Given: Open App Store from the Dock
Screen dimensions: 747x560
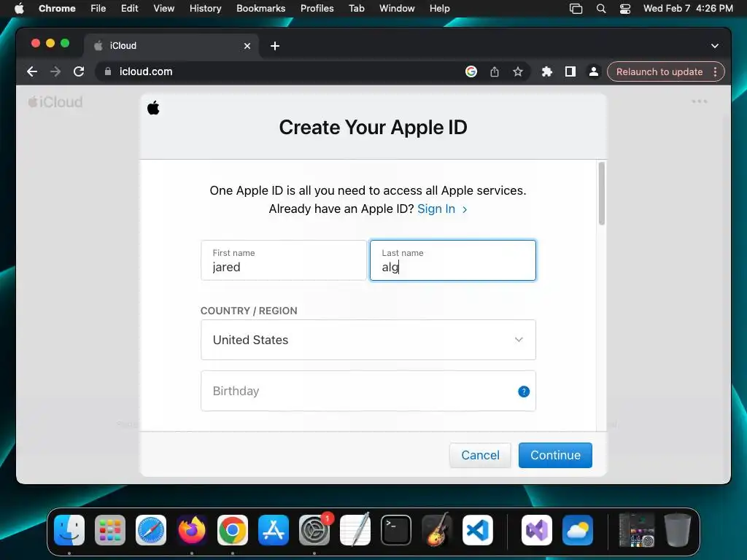Looking at the screenshot, I should pyautogui.click(x=274, y=530).
